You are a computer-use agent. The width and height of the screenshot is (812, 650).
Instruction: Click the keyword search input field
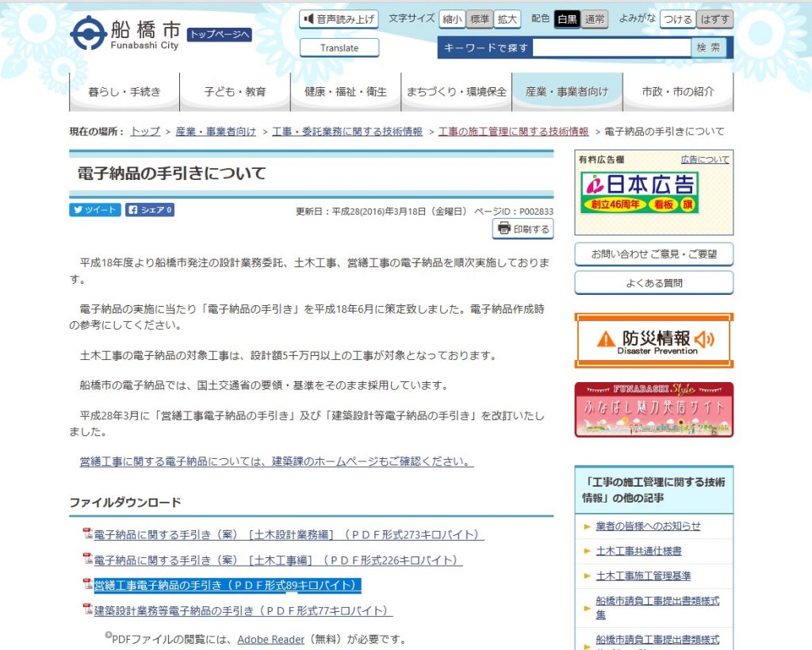[611, 48]
